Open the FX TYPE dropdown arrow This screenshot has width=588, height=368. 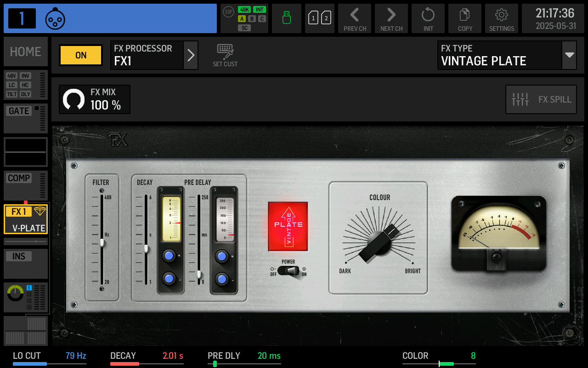[x=570, y=55]
